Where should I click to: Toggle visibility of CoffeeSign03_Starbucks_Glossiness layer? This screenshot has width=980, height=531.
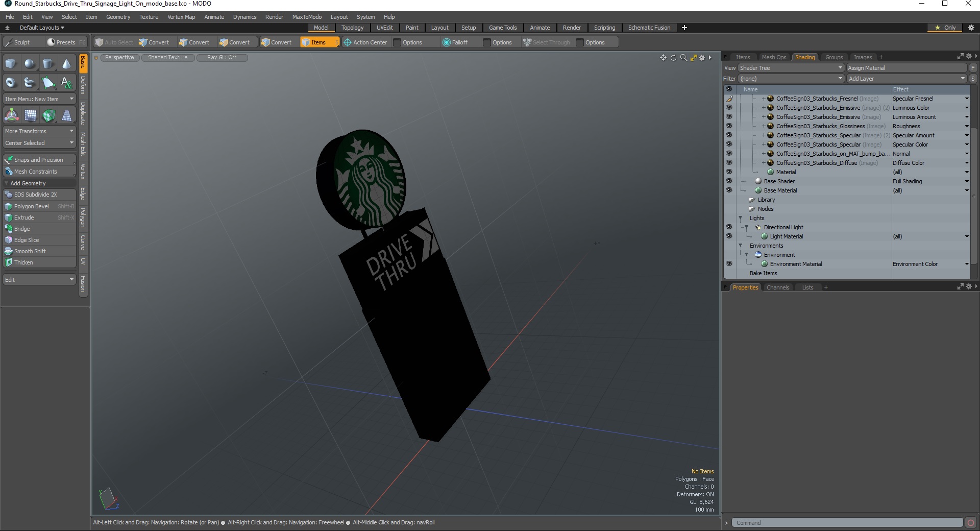pyautogui.click(x=729, y=126)
